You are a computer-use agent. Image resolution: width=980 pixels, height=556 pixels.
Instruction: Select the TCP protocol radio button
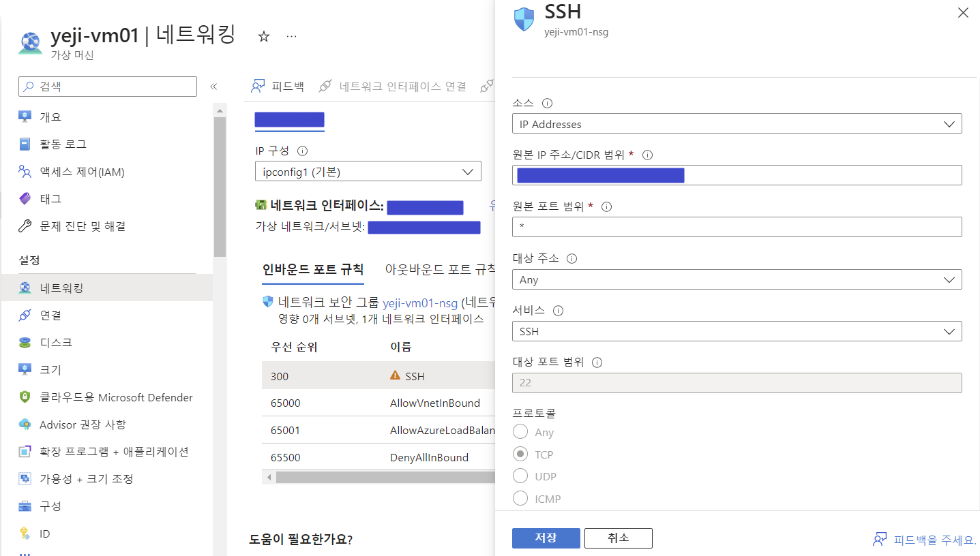(520, 454)
